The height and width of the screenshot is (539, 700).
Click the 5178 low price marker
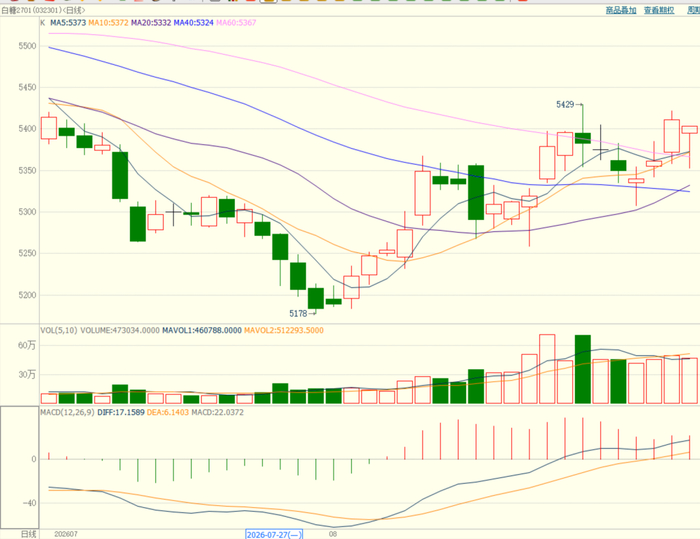click(x=298, y=314)
